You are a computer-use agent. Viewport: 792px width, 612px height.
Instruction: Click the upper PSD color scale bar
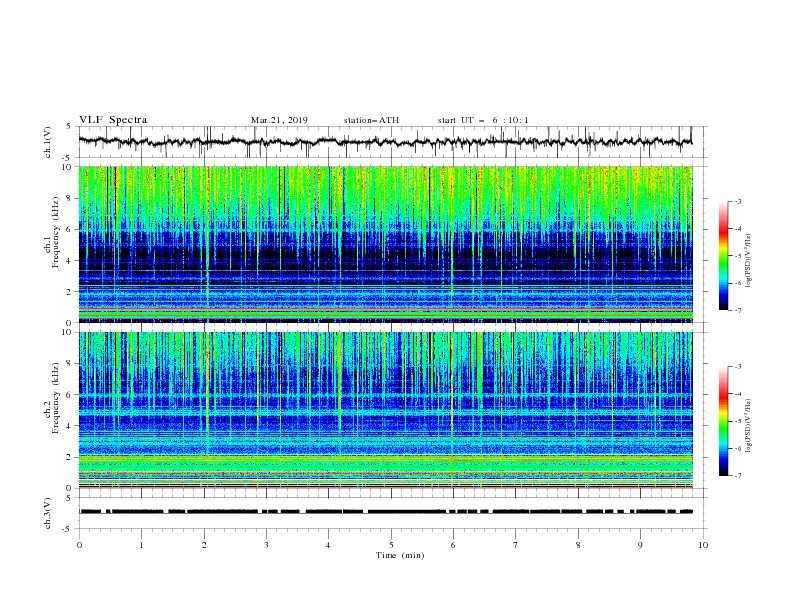(723, 256)
